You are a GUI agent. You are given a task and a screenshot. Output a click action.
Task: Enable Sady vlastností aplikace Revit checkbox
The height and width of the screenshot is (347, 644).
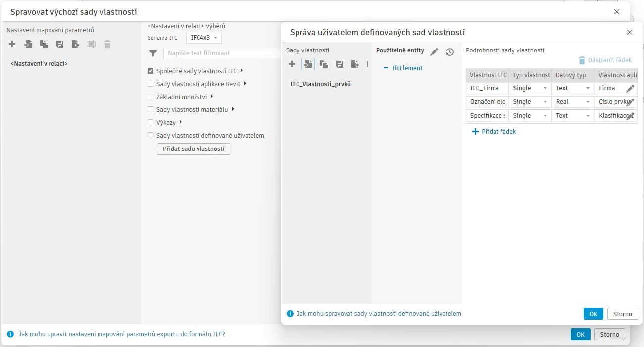[x=151, y=84]
